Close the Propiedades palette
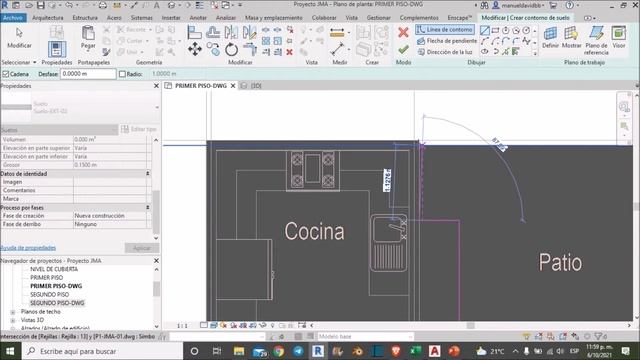Screen dimensions: 640x360 pos(156,86)
